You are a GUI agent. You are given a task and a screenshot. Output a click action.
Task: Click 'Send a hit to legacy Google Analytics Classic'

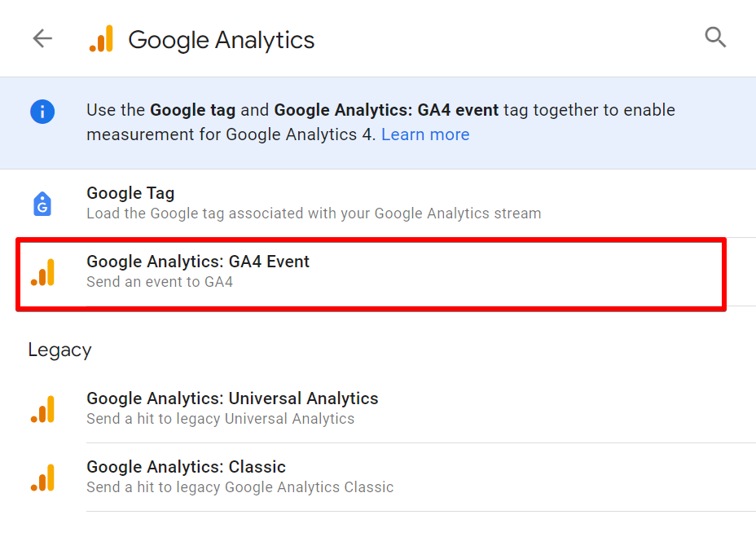point(240,487)
